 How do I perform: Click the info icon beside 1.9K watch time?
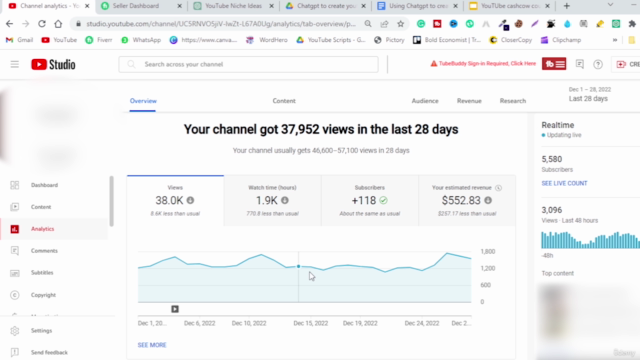(x=284, y=200)
